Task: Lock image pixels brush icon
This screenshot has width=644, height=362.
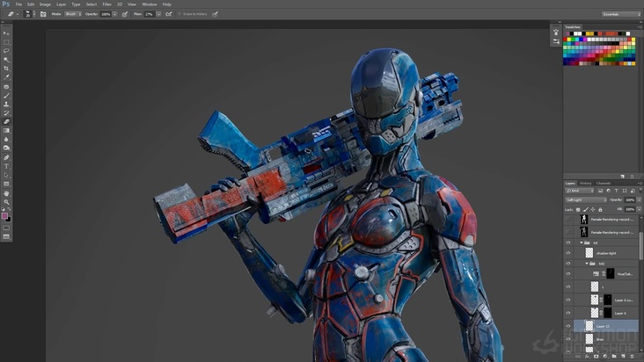Action: (x=585, y=209)
